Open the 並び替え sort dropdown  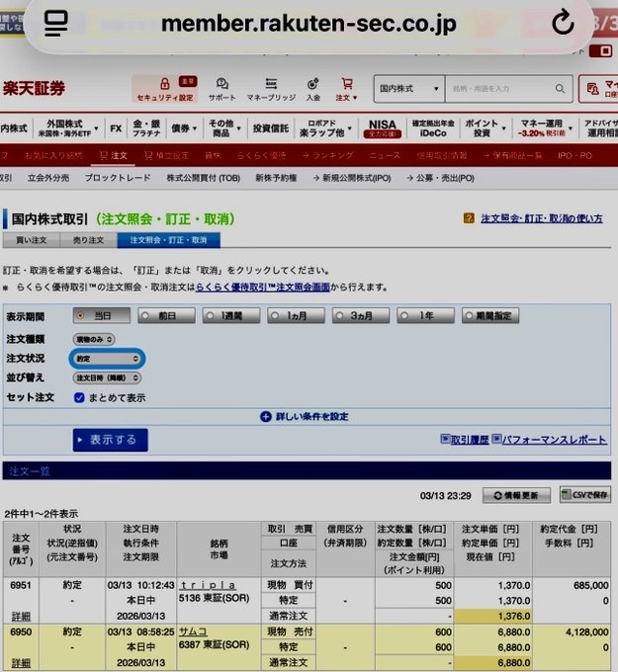107,378
